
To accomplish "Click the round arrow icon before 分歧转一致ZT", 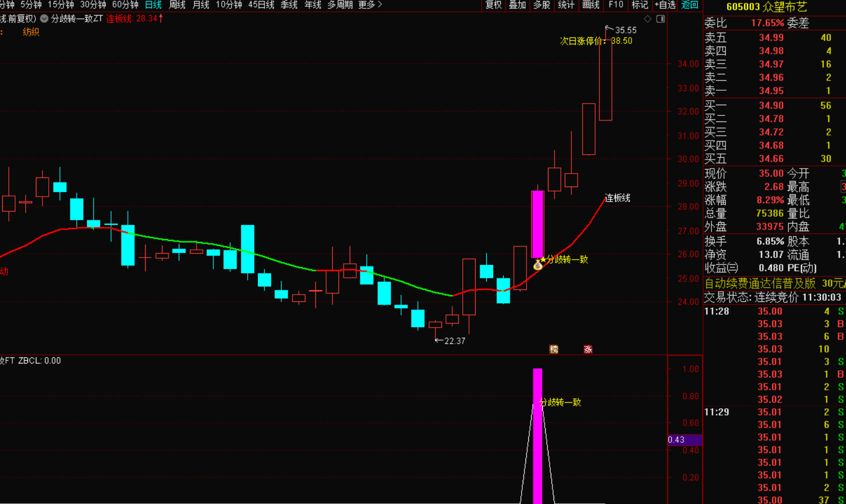I will [44, 18].
